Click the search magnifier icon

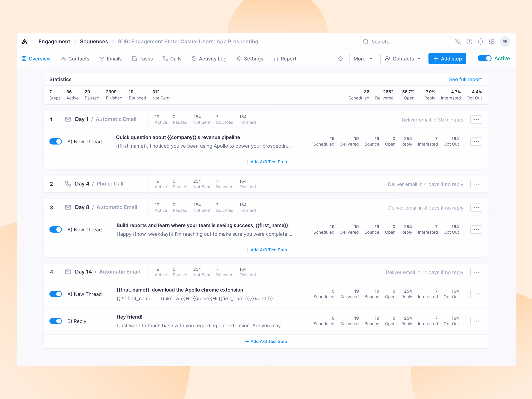coord(366,42)
